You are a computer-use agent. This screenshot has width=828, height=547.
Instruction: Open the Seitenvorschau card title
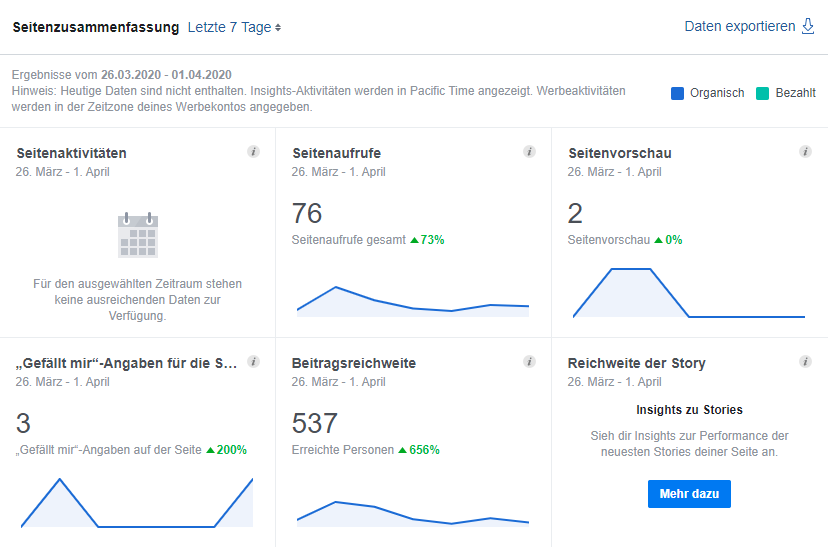coord(619,153)
